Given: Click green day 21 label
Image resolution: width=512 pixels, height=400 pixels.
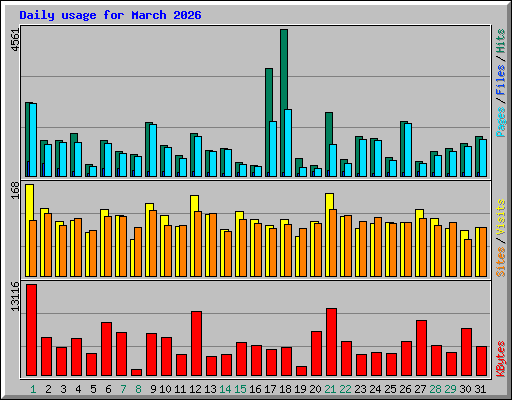Looking at the screenshot, I should [x=330, y=389].
